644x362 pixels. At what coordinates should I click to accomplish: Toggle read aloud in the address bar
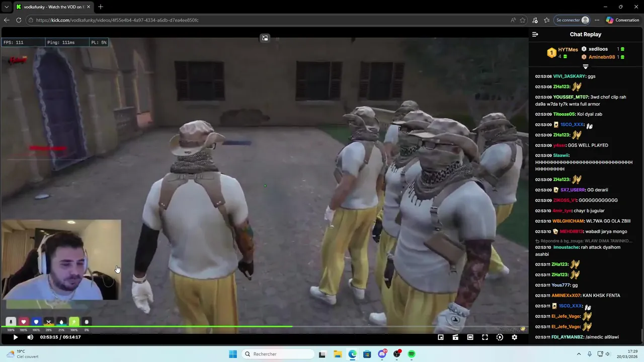[x=513, y=20]
